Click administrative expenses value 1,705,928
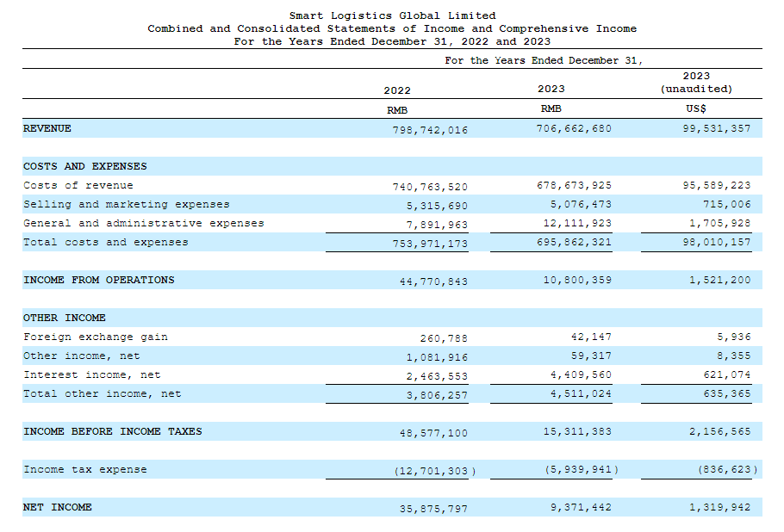Viewport: 784px width, 532px height. coord(720,223)
